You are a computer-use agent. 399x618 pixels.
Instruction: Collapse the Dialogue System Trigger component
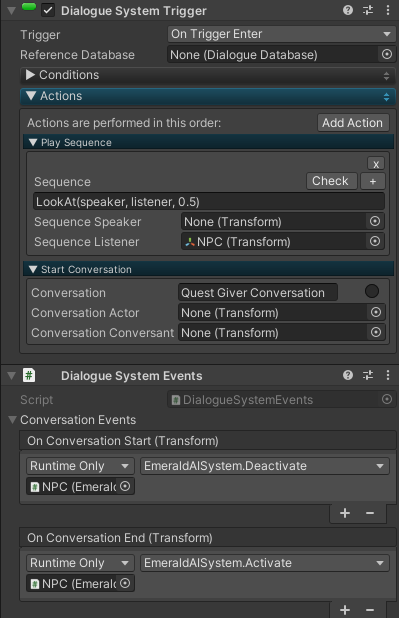11,10
